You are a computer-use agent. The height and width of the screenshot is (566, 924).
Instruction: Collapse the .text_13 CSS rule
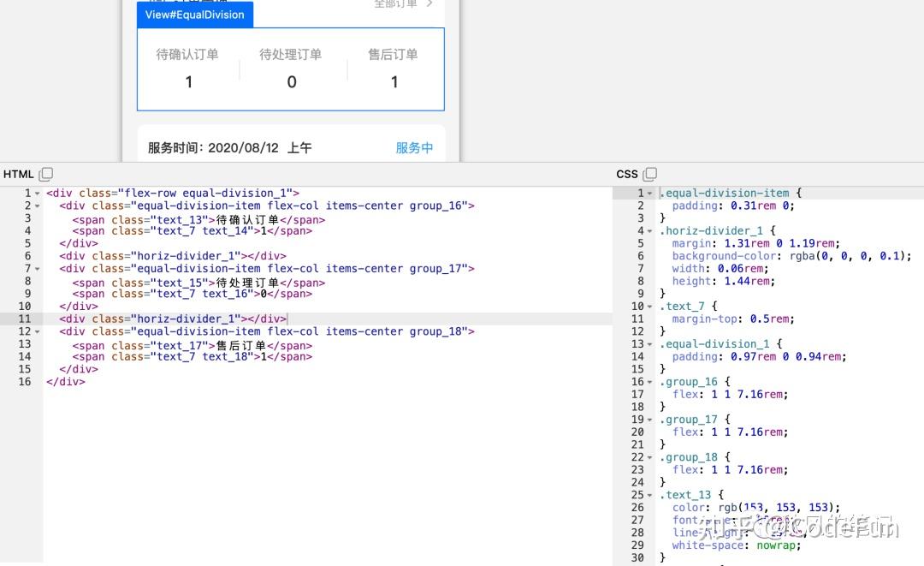[x=648, y=495]
